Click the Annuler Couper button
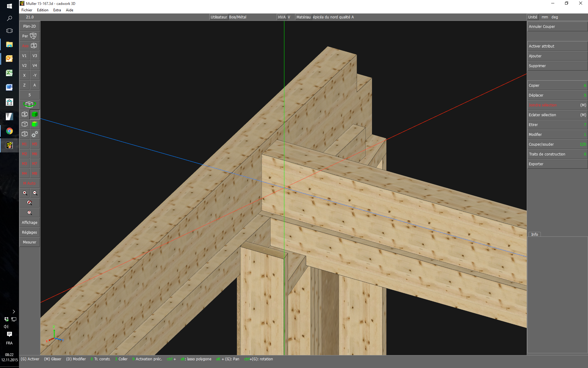The height and width of the screenshot is (368, 588). [557, 27]
